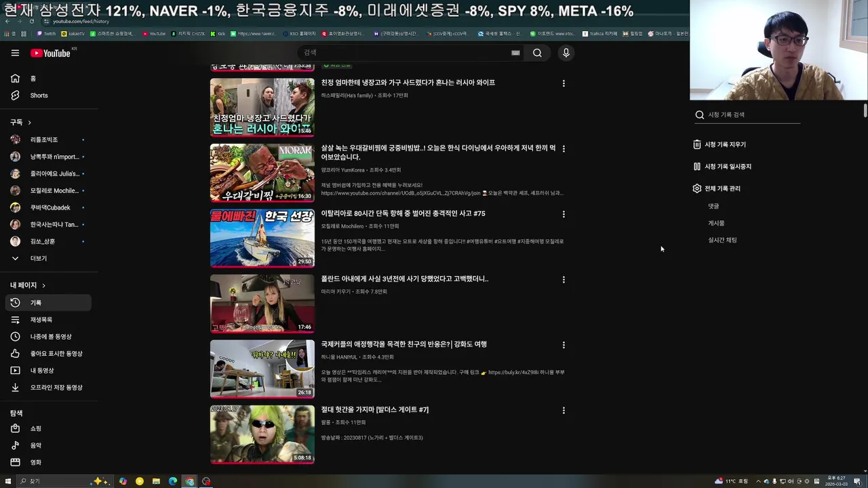Open 쇼핑 under 탐색
The width and height of the screenshot is (868, 488).
47,428
